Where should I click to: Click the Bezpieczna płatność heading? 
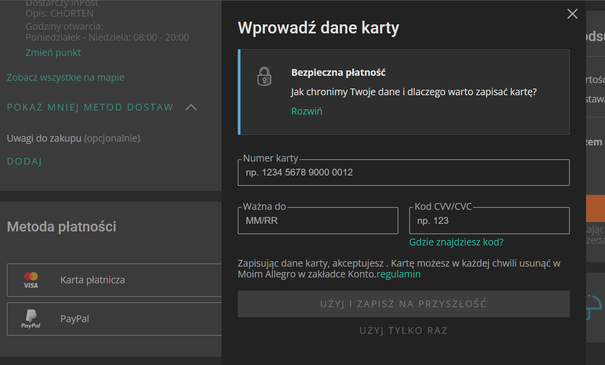338,73
